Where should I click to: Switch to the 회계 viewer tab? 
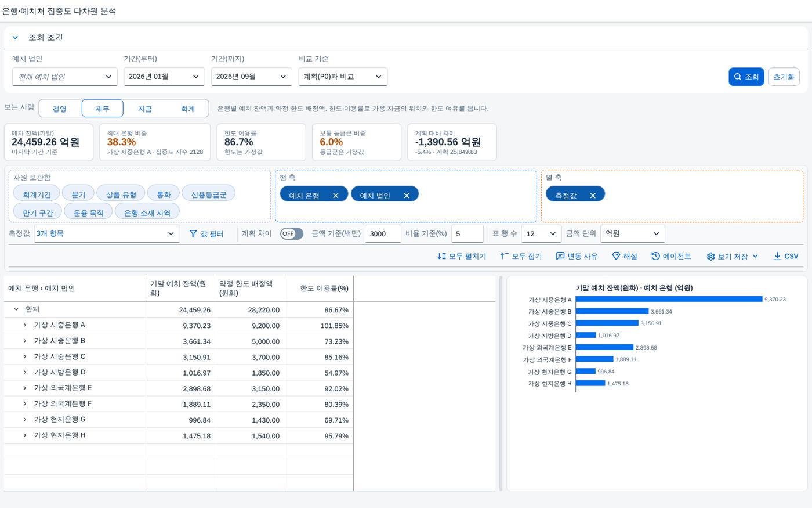(x=188, y=109)
